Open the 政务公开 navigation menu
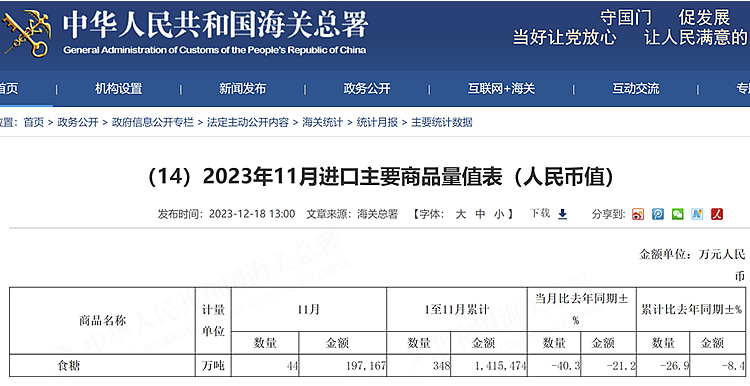 click(367, 88)
